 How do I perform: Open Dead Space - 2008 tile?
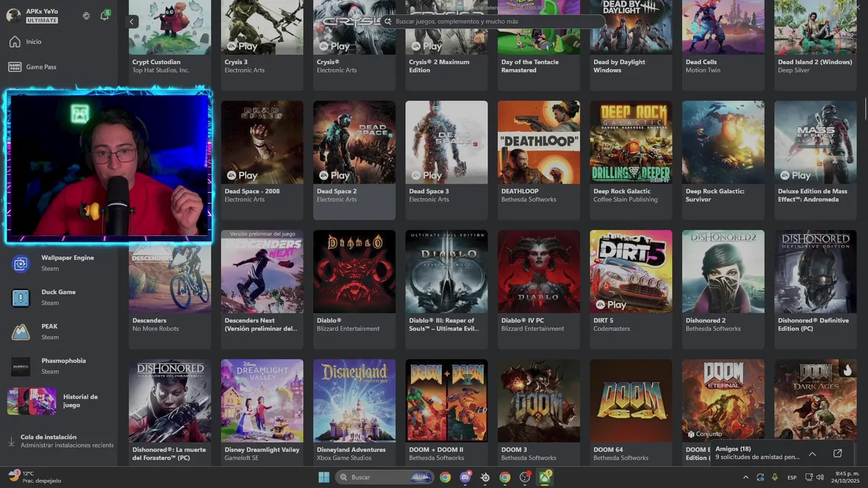pos(262,160)
